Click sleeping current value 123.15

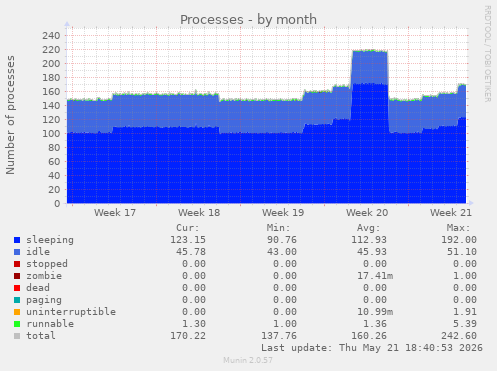tap(188, 240)
